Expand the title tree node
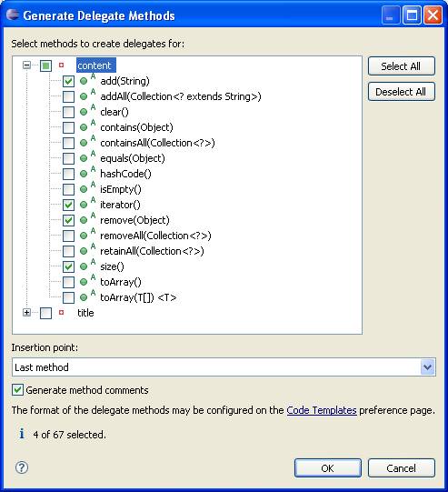 point(26,313)
